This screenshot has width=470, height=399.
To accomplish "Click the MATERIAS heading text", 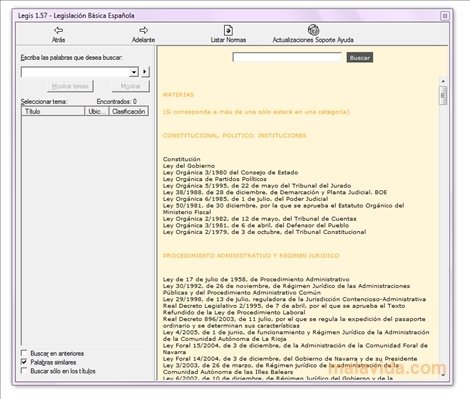I will coord(178,95).
